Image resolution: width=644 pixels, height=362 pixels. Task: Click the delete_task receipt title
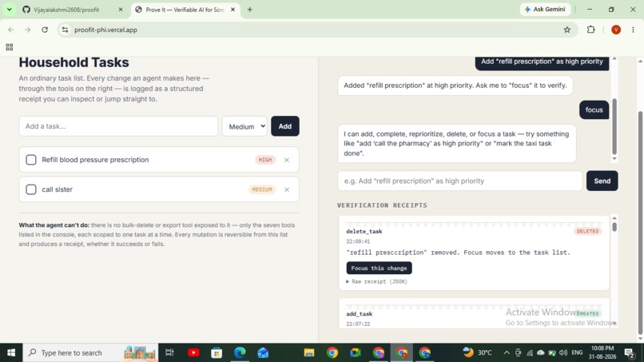click(x=364, y=231)
